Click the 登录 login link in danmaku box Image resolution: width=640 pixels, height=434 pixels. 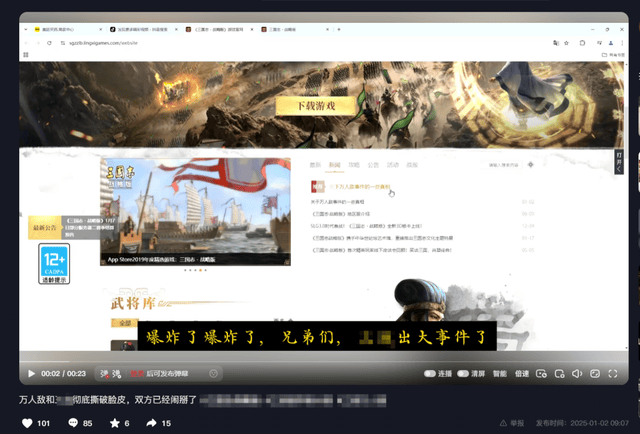coord(137,374)
